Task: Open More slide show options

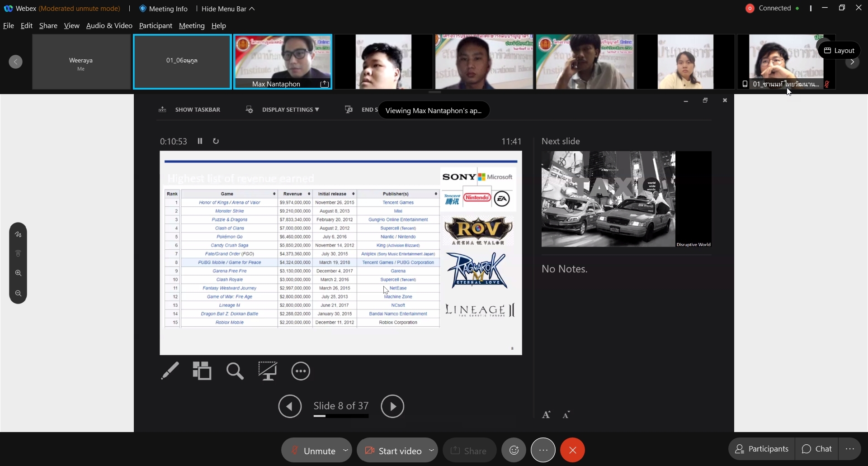Action: (x=301, y=371)
